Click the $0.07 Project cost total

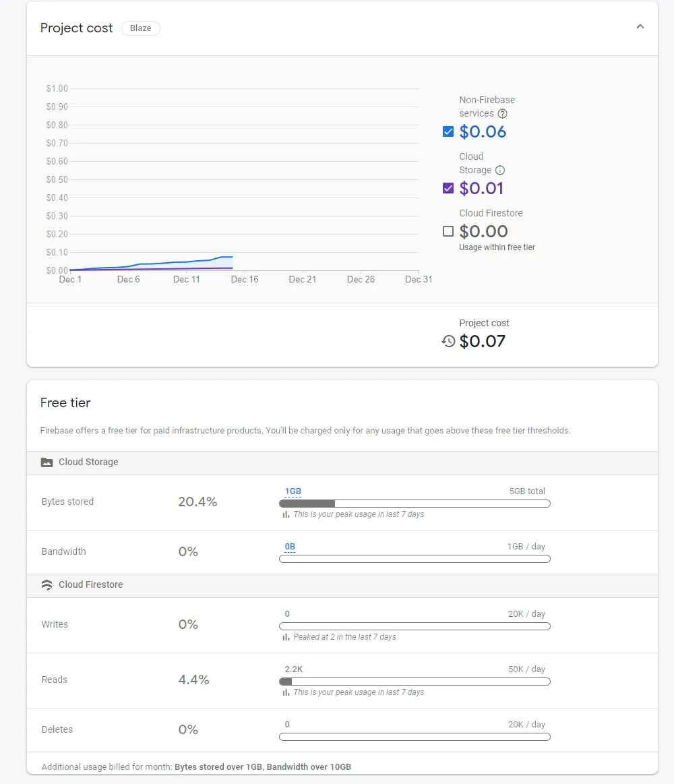point(482,341)
